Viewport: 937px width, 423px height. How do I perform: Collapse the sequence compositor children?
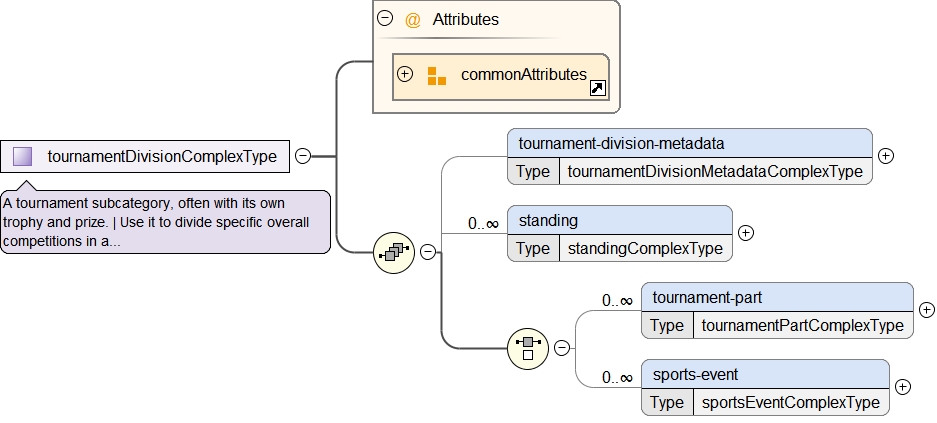coord(428,252)
